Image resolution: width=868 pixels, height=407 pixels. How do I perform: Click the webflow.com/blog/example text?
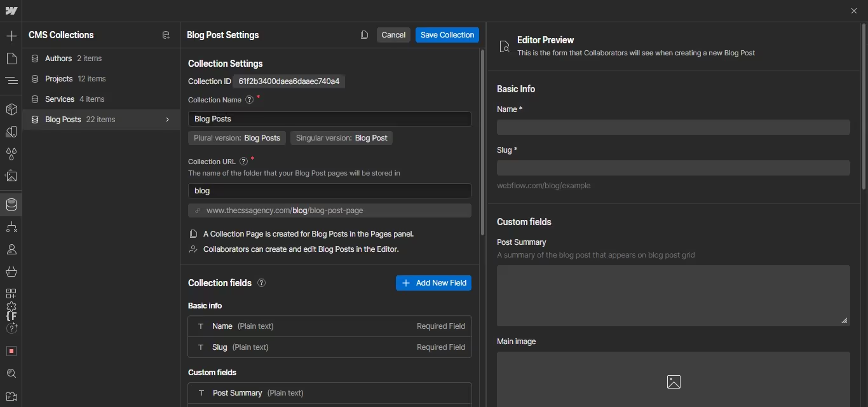point(543,186)
